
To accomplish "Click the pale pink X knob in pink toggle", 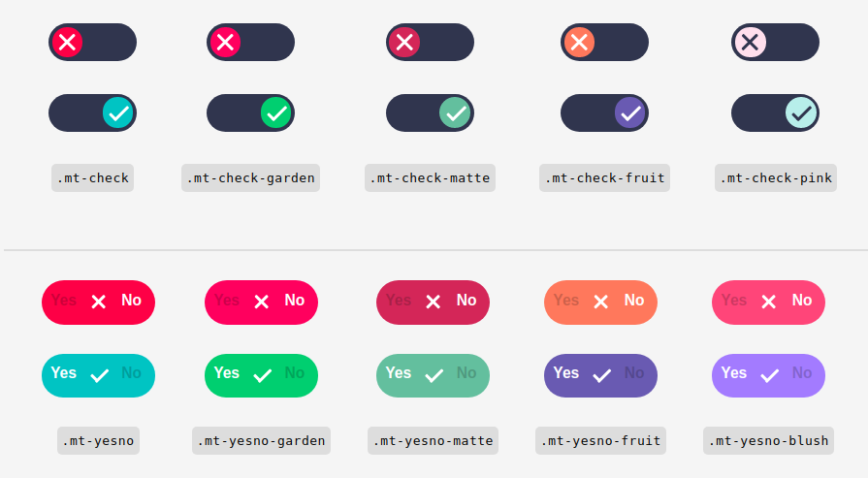I will pyautogui.click(x=750, y=42).
